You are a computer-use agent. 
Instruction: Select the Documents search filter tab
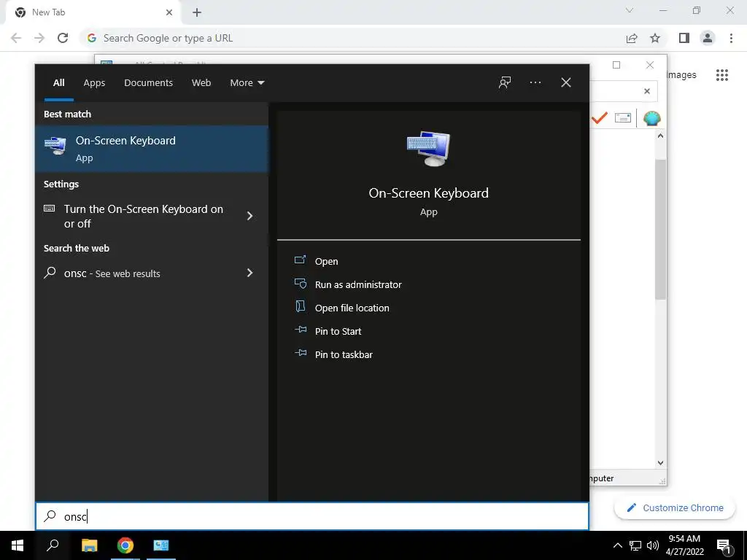pyautogui.click(x=148, y=83)
